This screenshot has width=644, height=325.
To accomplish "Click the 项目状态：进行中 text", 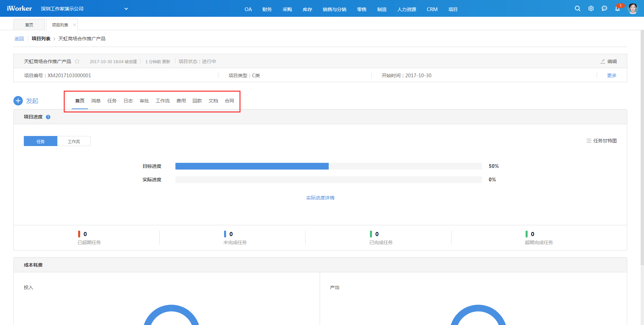I will (197, 61).
